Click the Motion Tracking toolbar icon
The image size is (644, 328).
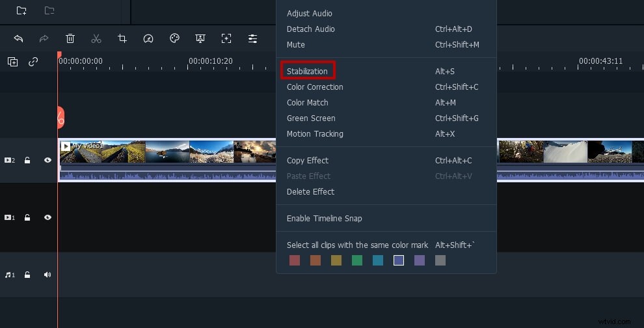pos(226,38)
